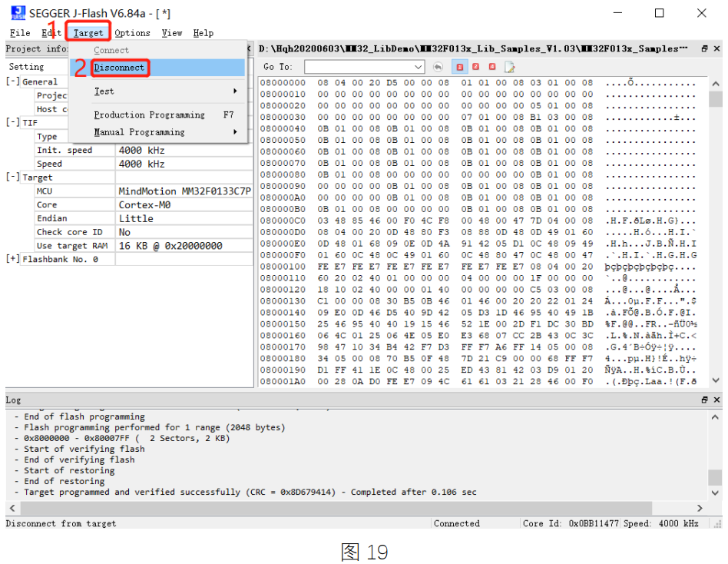Viewport: 728px width, 564px height.
Task: Click Core Id status bar entry
Action: 570,523
